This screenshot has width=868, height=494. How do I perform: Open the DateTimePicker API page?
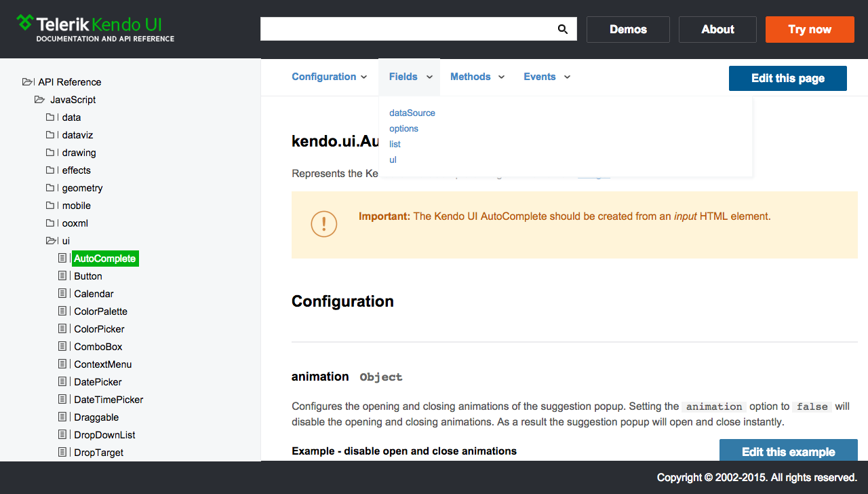(x=108, y=400)
